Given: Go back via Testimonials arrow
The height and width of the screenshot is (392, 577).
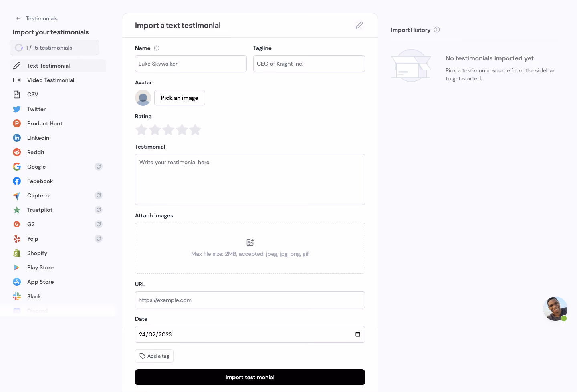Looking at the screenshot, I should click(18, 18).
